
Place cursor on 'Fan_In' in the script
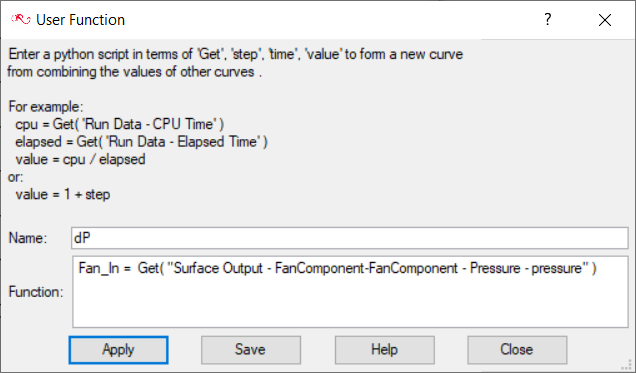[x=99, y=268]
